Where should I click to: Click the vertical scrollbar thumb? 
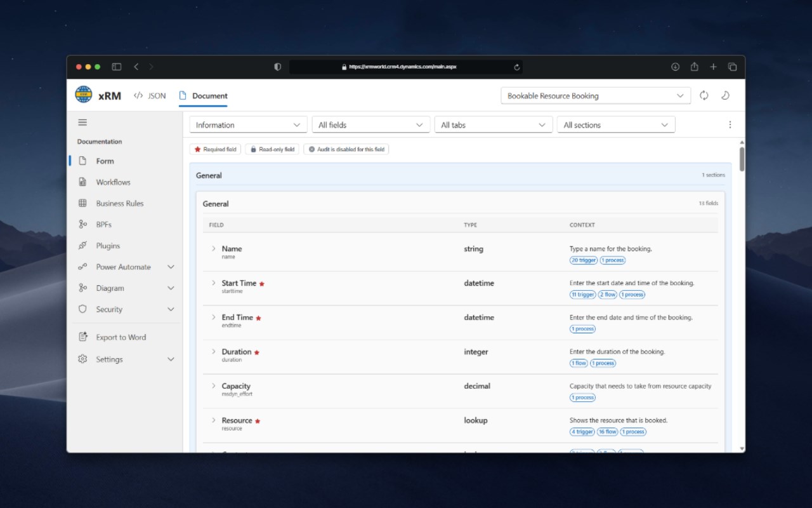coord(742,159)
